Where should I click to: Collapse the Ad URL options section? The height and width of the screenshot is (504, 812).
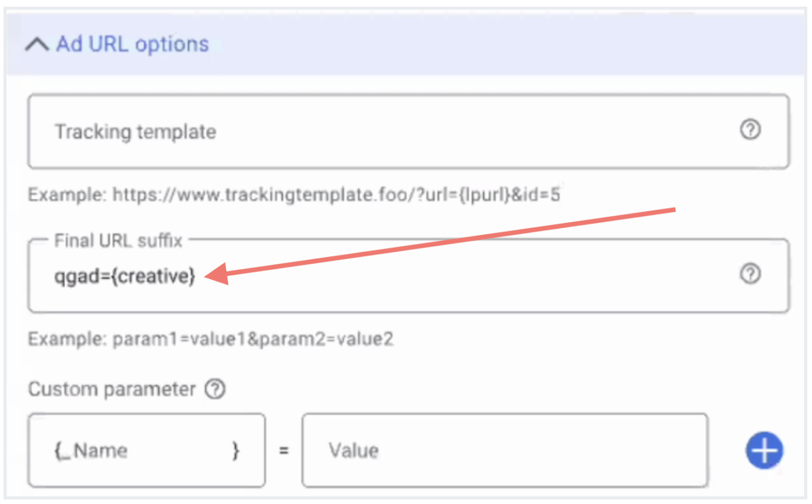tap(37, 45)
